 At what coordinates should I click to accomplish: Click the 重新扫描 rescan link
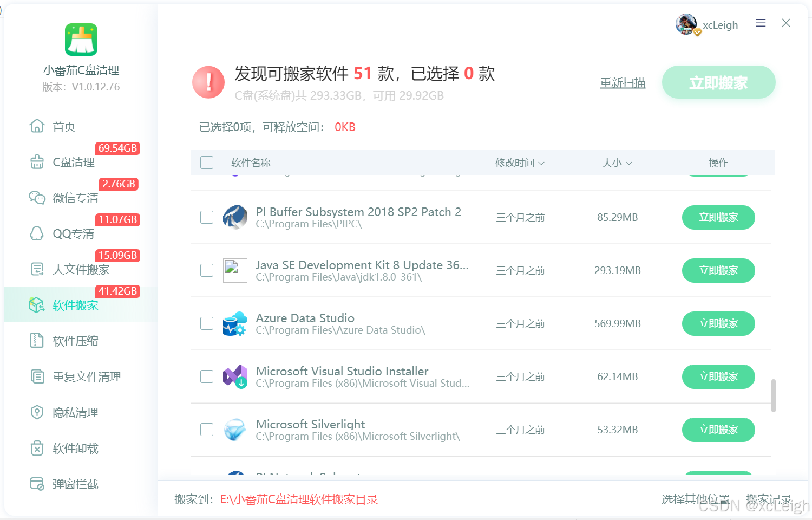pos(623,83)
